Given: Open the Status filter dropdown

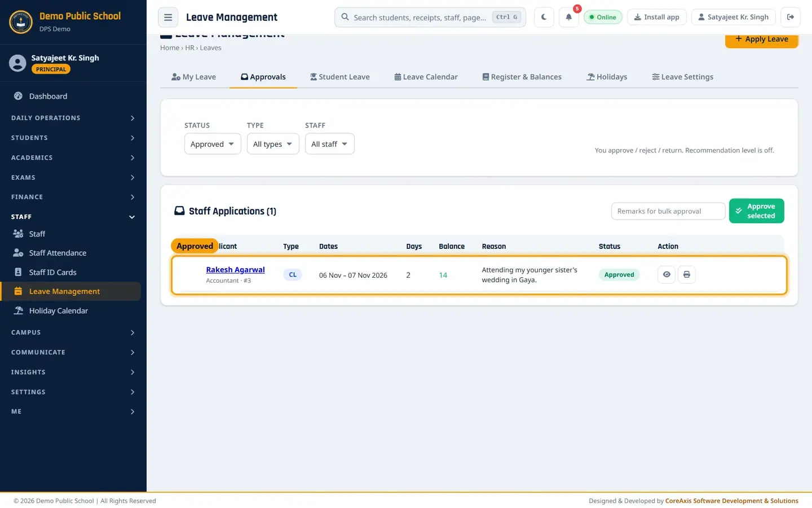Looking at the screenshot, I should click(x=213, y=144).
